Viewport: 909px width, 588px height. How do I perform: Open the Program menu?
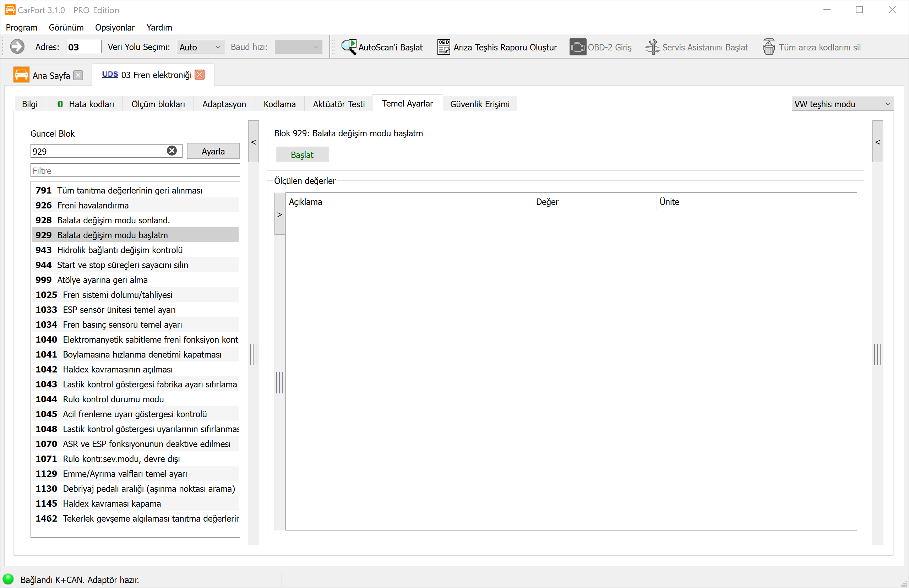click(21, 27)
